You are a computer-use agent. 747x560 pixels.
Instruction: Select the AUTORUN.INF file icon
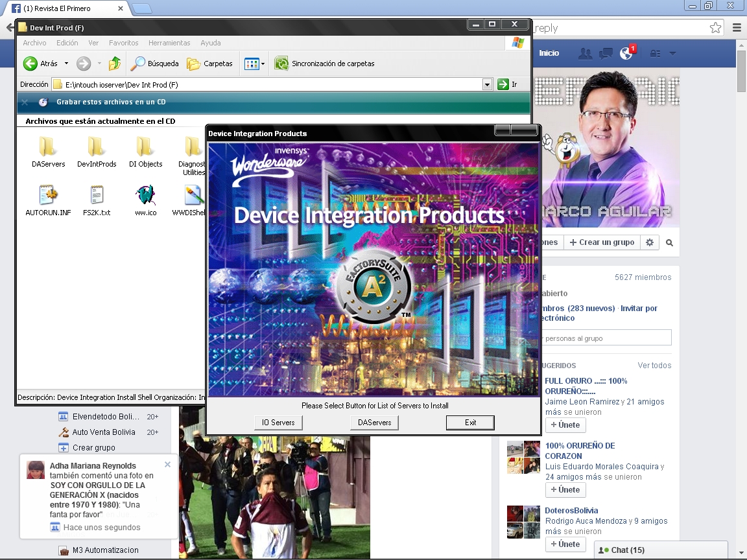(48, 194)
